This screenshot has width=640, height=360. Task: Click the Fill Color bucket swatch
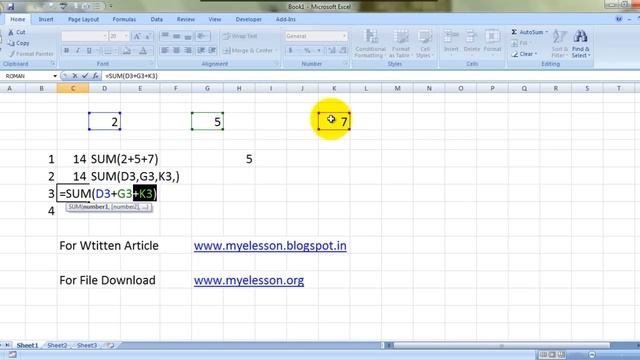coord(127,51)
